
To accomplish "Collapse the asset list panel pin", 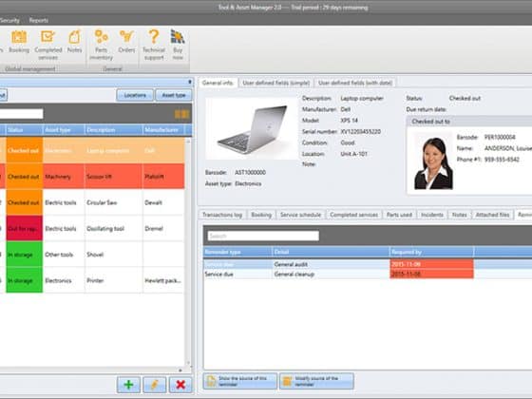I will (190, 82).
